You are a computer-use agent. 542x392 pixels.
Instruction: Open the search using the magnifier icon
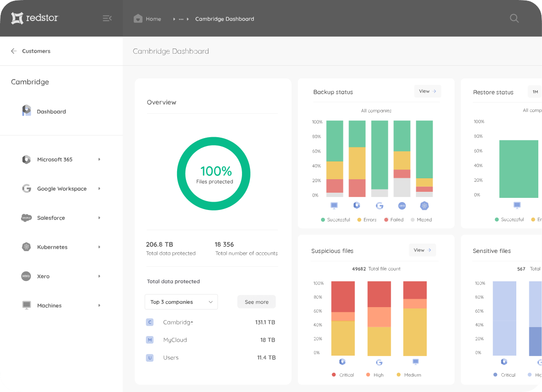[514, 18]
